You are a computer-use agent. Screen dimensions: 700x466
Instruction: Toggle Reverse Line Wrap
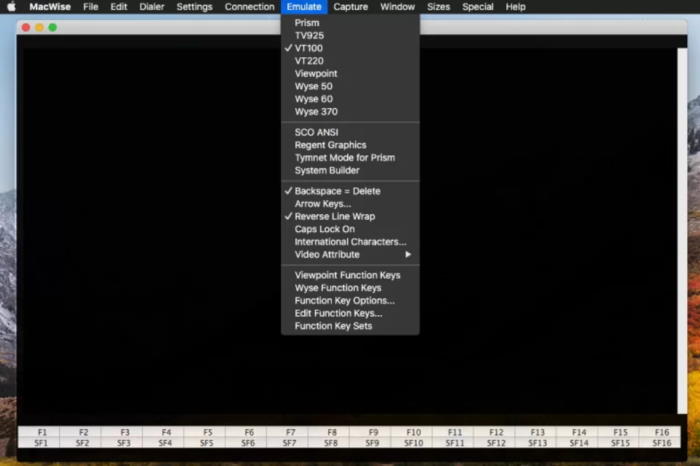(350, 216)
